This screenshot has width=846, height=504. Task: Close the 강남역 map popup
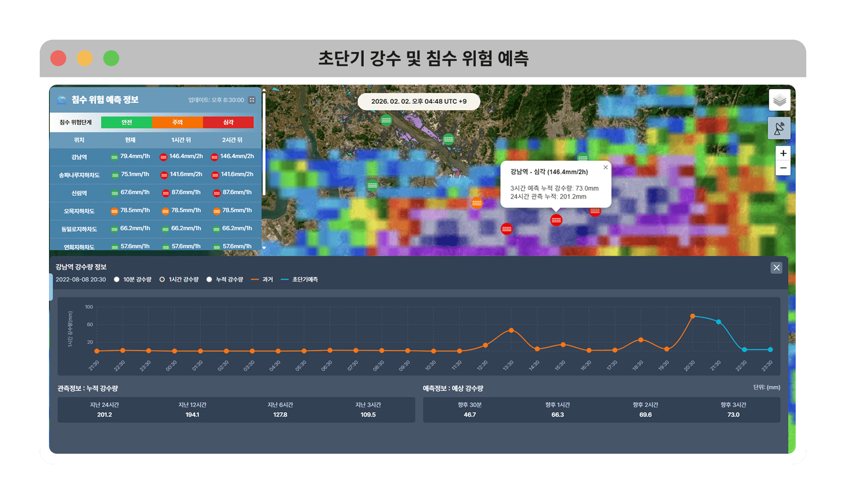point(605,167)
